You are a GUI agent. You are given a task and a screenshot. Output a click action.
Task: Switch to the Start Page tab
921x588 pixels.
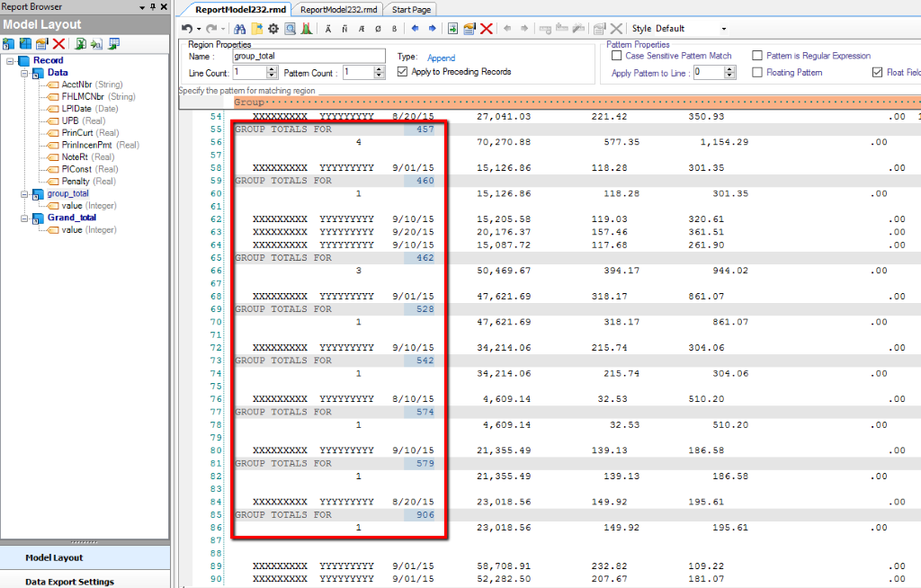click(x=411, y=9)
